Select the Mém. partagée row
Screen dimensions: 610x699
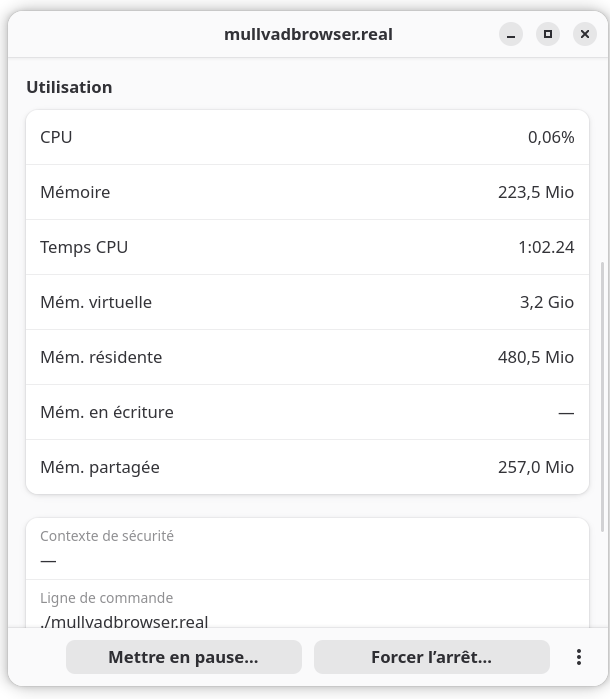[x=307, y=467]
